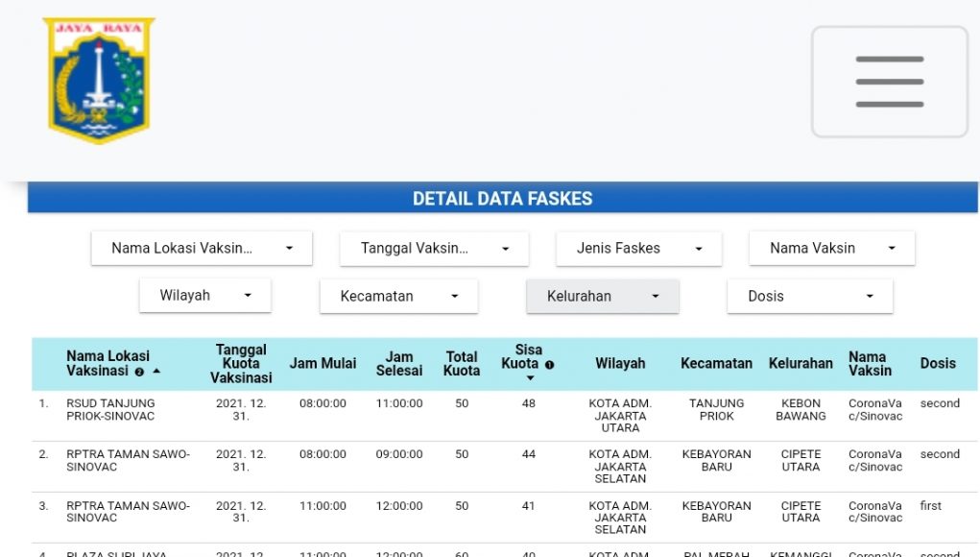Sort by Tanggal Kuota Vaksinasi header
Screen dimensions: 980x557
coord(241,364)
